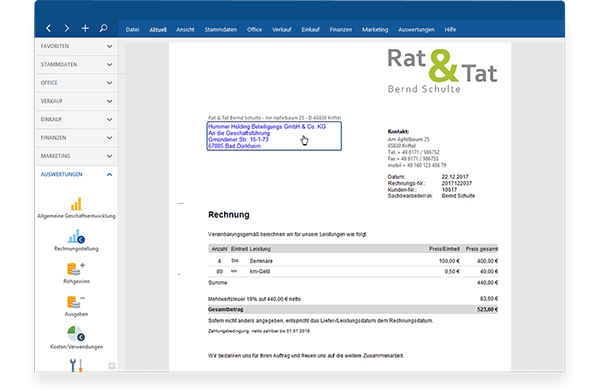Click the Hummer Holding address field
Screen dimensions: 600x392
(x=274, y=136)
